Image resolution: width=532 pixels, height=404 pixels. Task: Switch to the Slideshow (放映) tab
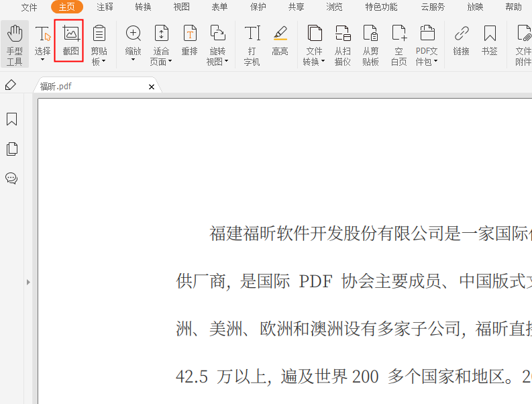point(475,7)
